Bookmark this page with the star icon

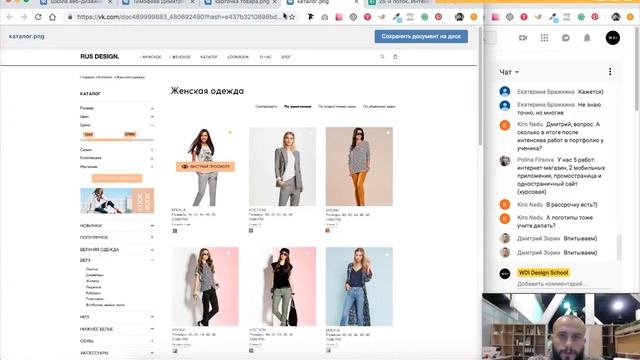coord(292,17)
